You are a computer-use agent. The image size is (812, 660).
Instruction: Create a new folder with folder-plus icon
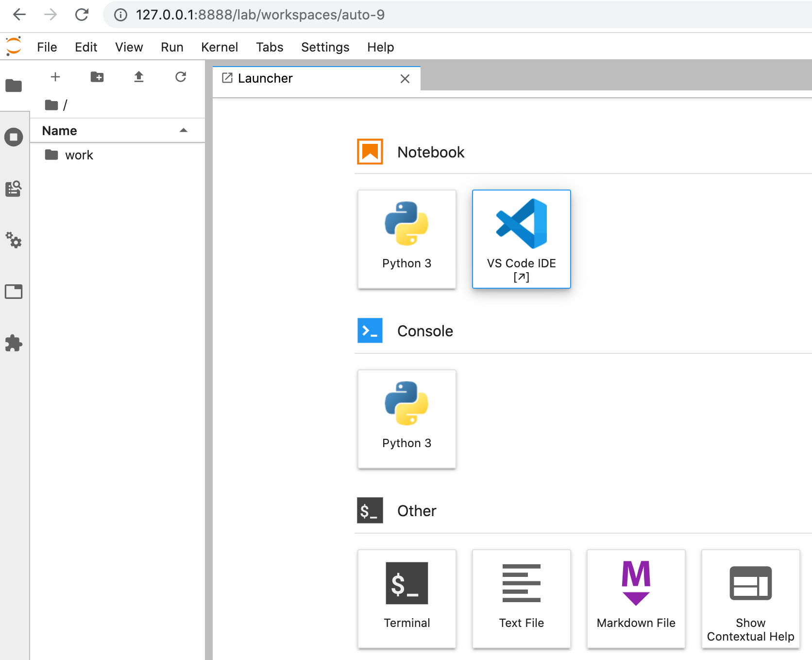(97, 77)
